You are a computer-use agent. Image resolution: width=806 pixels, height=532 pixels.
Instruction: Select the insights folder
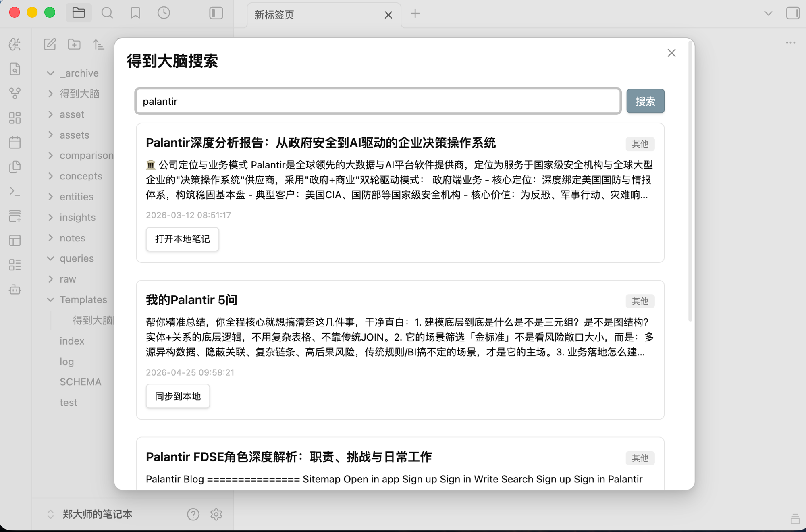[78, 217]
